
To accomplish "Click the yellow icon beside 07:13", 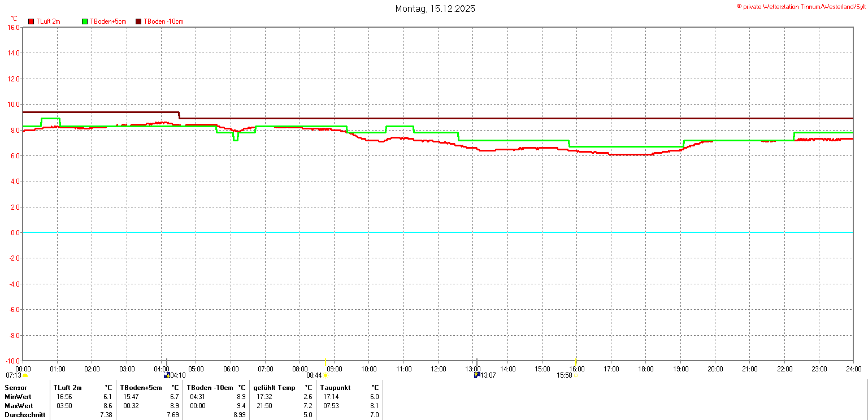I will pos(25,375).
